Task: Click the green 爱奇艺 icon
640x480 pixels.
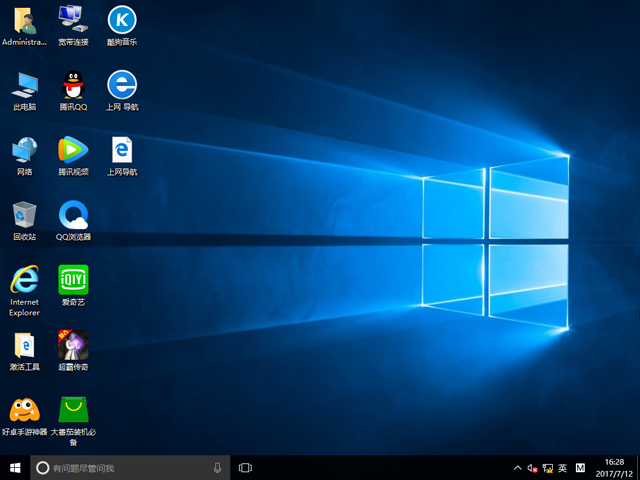Action: [72, 280]
